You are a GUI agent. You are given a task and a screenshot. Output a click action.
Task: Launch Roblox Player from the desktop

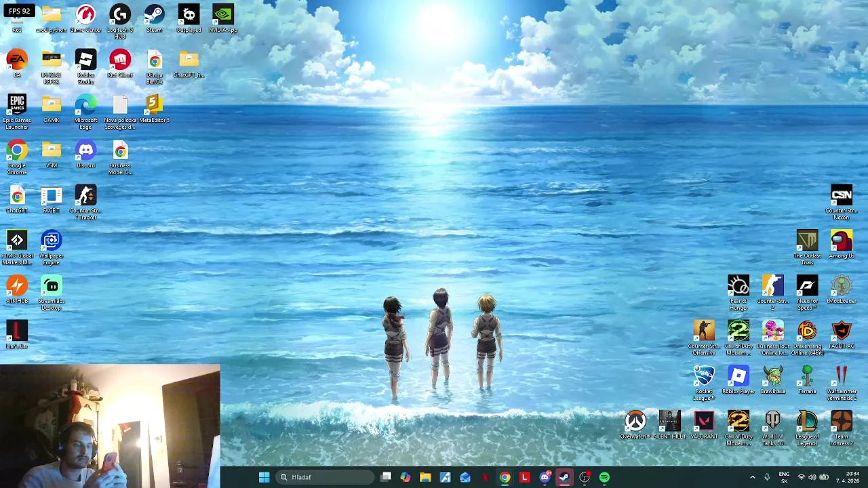(x=738, y=380)
